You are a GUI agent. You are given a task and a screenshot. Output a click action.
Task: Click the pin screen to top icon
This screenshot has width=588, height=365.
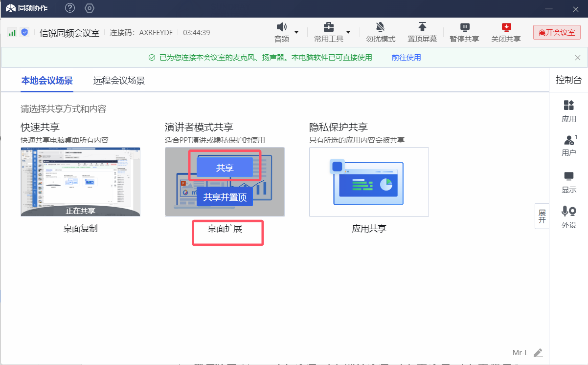click(x=422, y=27)
